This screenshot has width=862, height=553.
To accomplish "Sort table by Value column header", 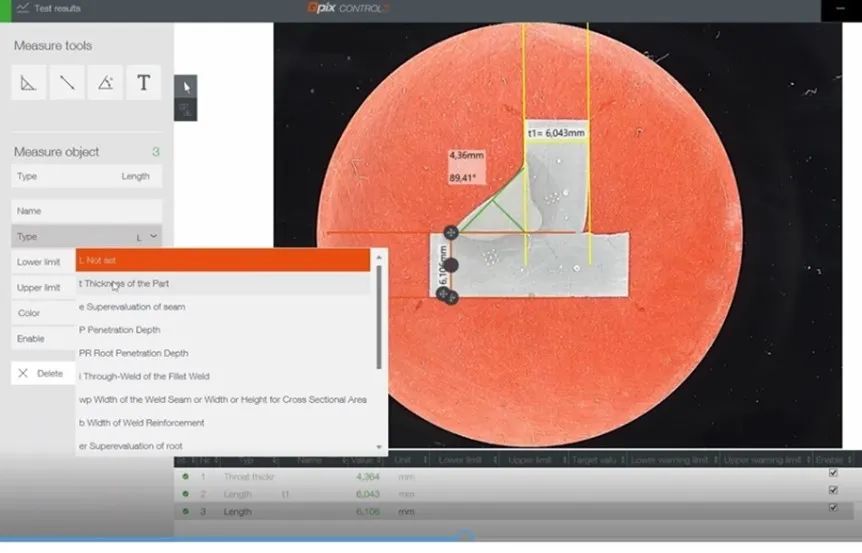I will [x=361, y=460].
